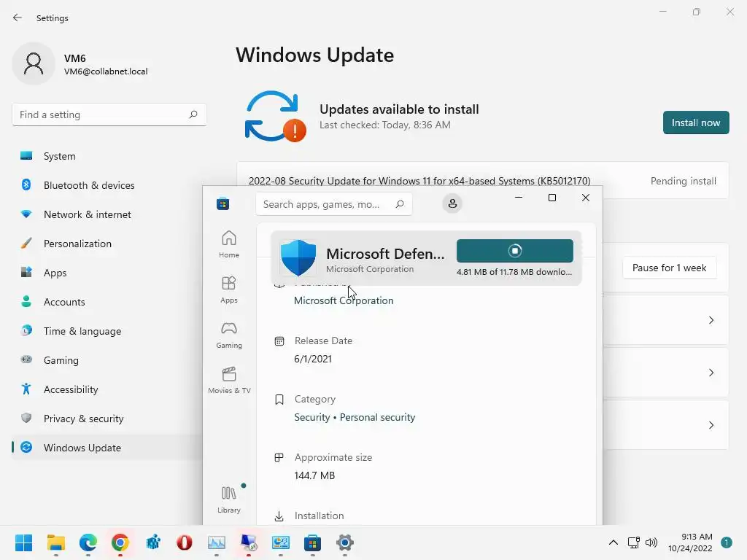Open Bluetooth & devices settings
The image size is (747, 560).
point(107,185)
